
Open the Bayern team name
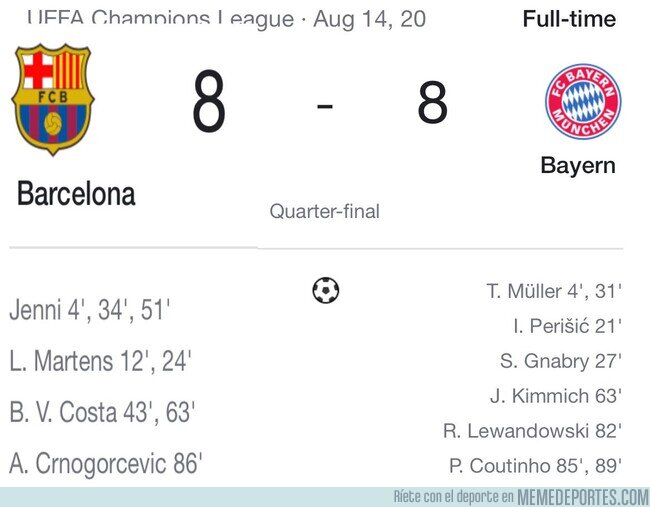tap(578, 166)
